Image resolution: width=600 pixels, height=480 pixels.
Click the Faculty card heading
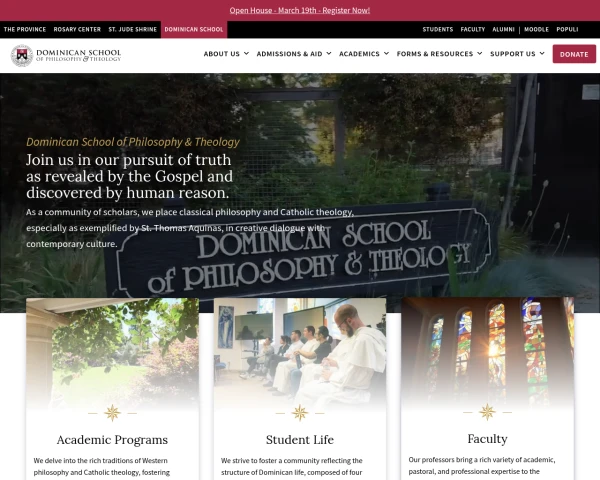pyautogui.click(x=488, y=439)
